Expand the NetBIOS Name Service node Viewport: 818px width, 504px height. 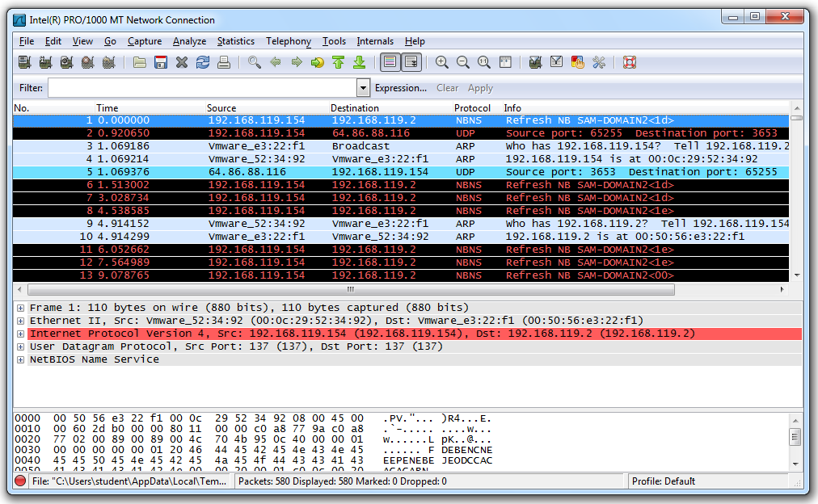tap(21, 359)
